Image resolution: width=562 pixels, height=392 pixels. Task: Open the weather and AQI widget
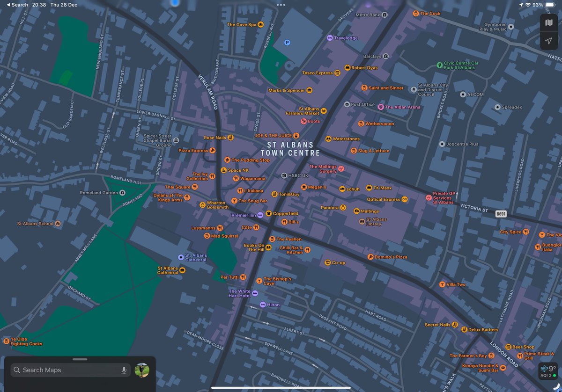(x=549, y=371)
